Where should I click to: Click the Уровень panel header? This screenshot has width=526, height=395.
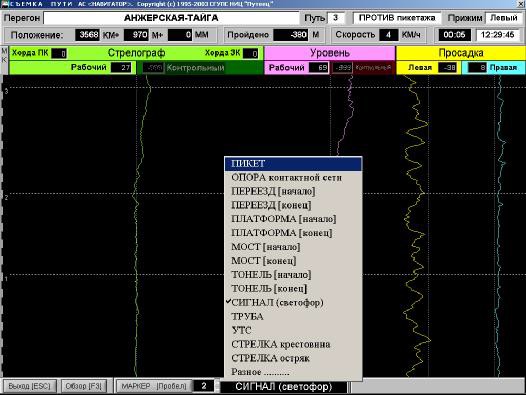pyautogui.click(x=330, y=53)
